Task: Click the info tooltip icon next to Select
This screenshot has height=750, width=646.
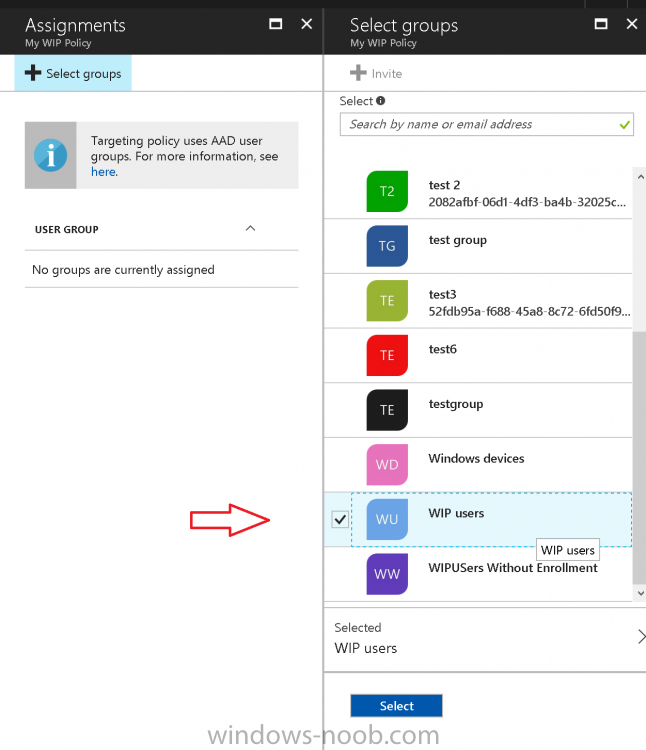Action: [x=381, y=101]
